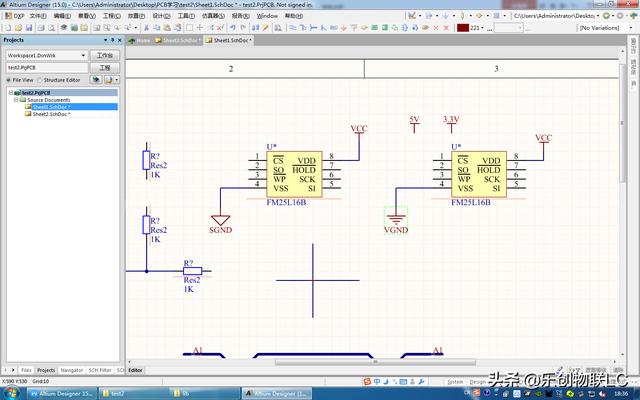The width and height of the screenshot is (640, 400).
Task: Redo the action with the Redo arrow
Action: 243,28
